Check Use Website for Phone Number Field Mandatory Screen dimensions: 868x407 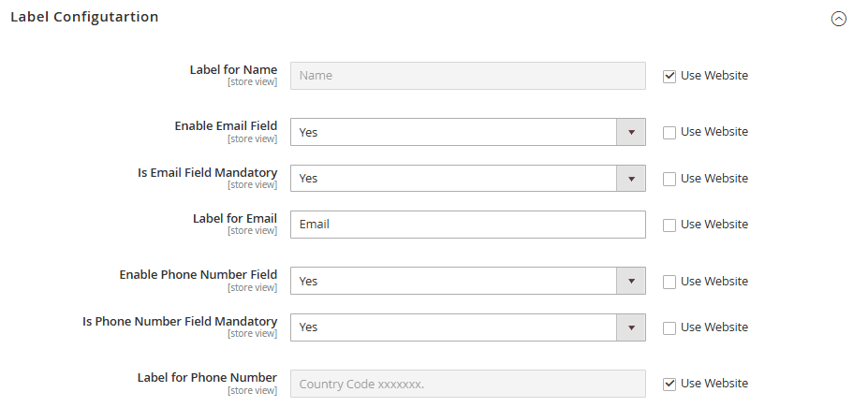pyautogui.click(x=669, y=327)
